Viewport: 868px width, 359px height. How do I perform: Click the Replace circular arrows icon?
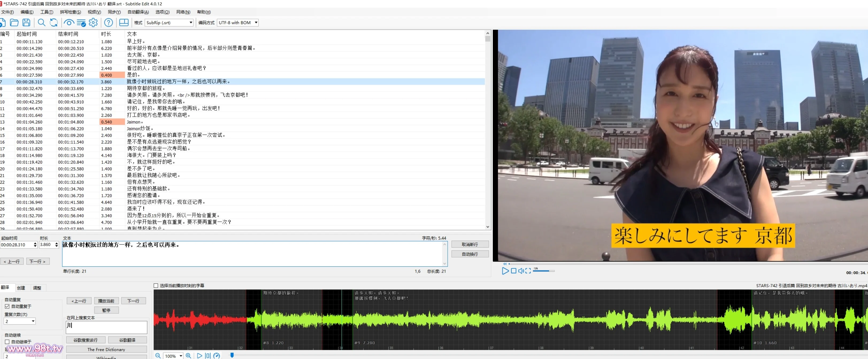pyautogui.click(x=53, y=22)
